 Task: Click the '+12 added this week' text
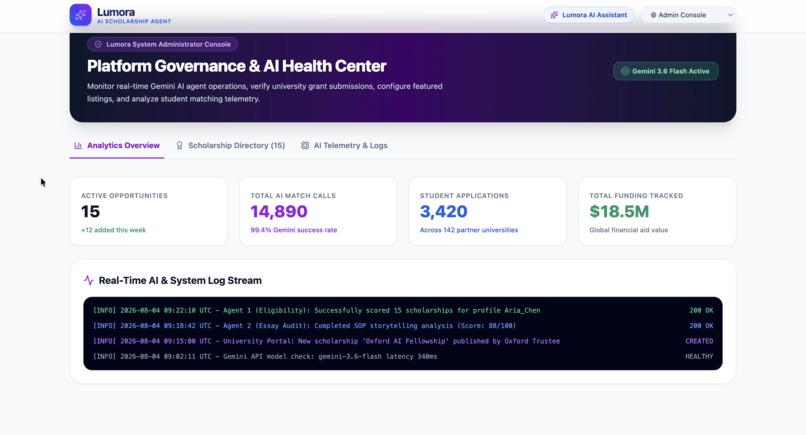pyautogui.click(x=114, y=230)
